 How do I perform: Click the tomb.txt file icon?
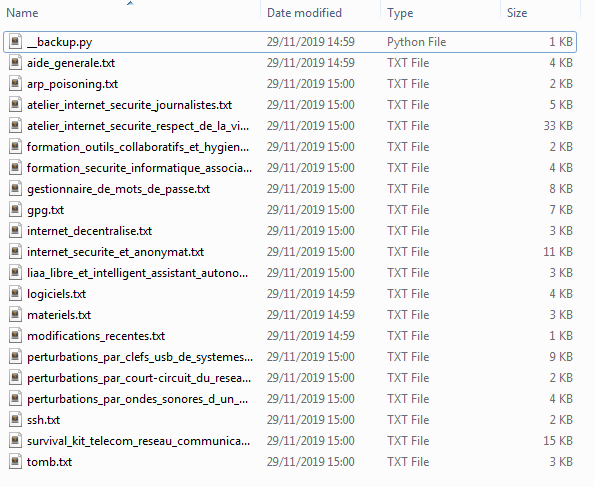[15, 462]
